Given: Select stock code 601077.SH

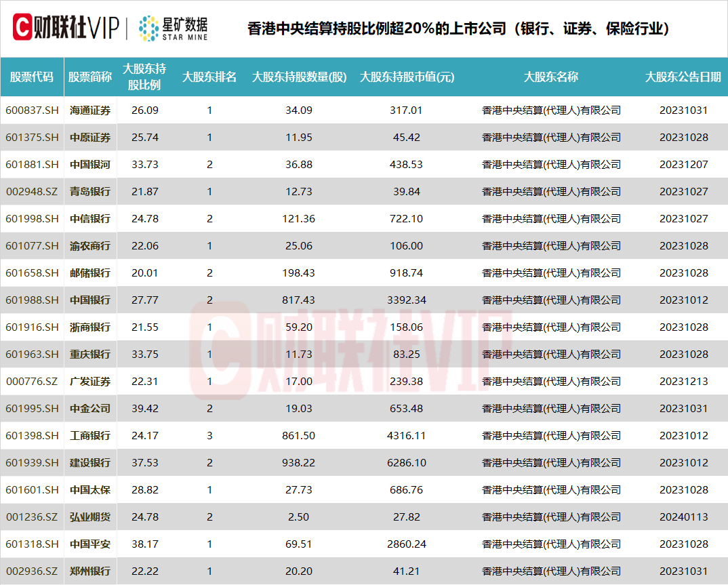Looking at the screenshot, I should (x=32, y=245).
